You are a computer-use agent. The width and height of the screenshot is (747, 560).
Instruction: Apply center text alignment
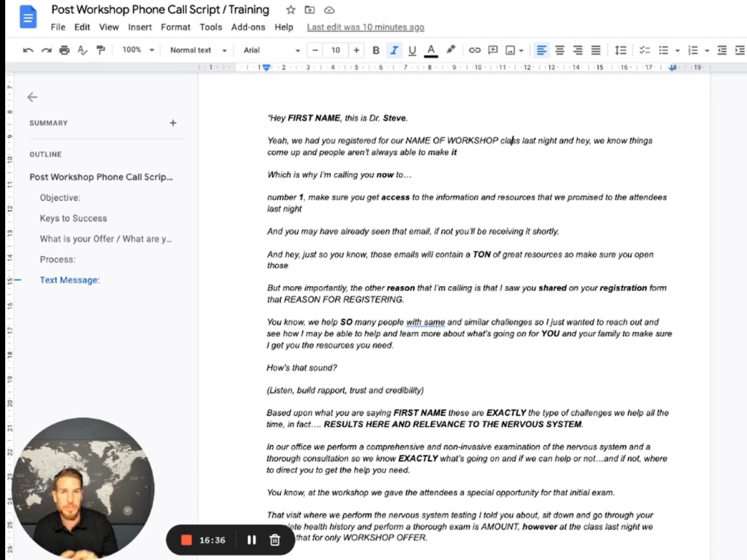[x=560, y=50]
